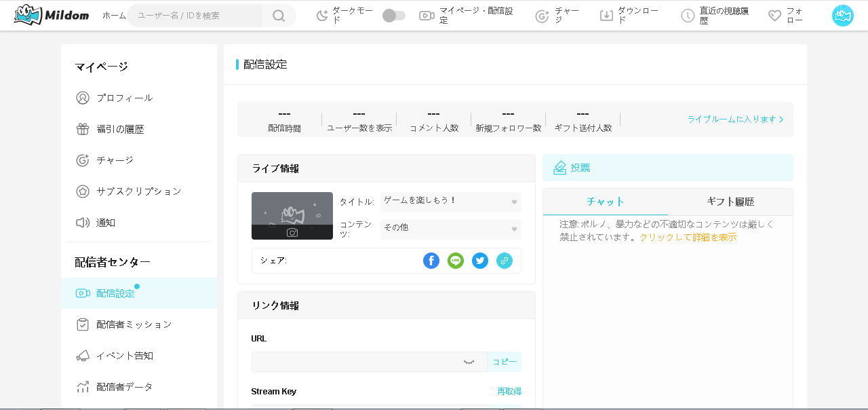Click the charge coin icon in header
This screenshot has height=410, width=868.
click(x=542, y=16)
